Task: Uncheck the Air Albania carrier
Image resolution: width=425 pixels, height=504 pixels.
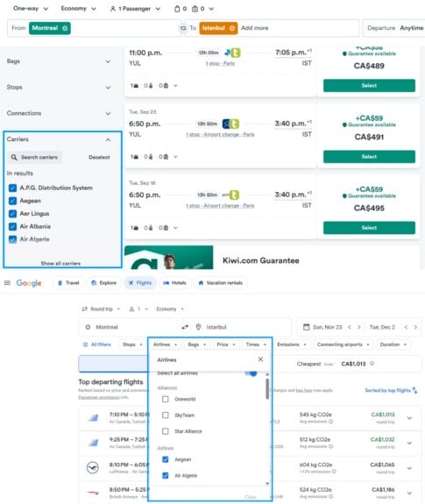Action: click(12, 227)
